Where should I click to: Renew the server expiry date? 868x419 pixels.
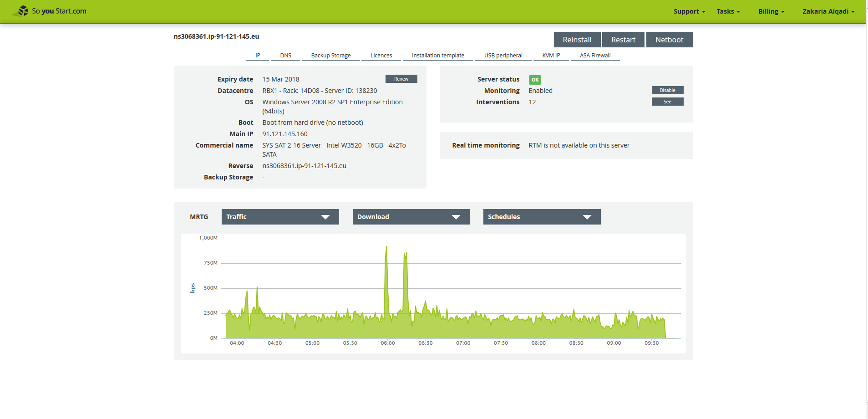pyautogui.click(x=401, y=79)
